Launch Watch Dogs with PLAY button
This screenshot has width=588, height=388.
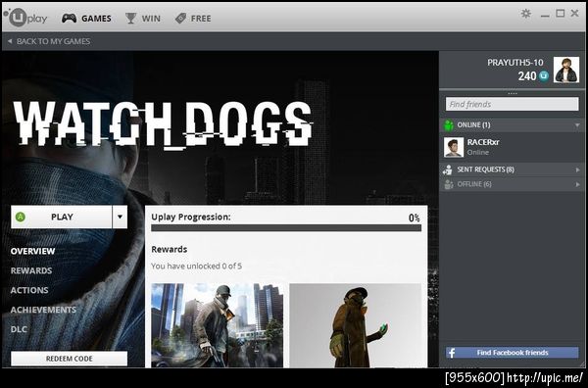(62, 217)
